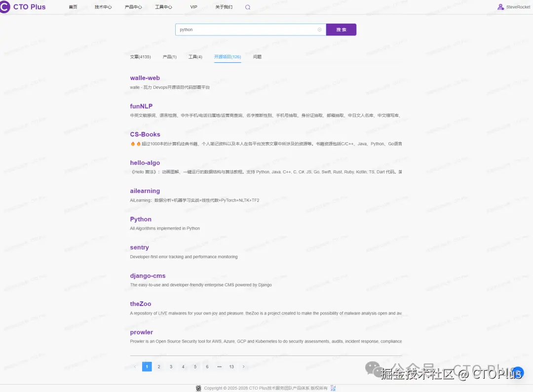Click the 'easy-to-use' enterprise CMS description
Viewport: 533px width, 392px height.
[201, 285]
